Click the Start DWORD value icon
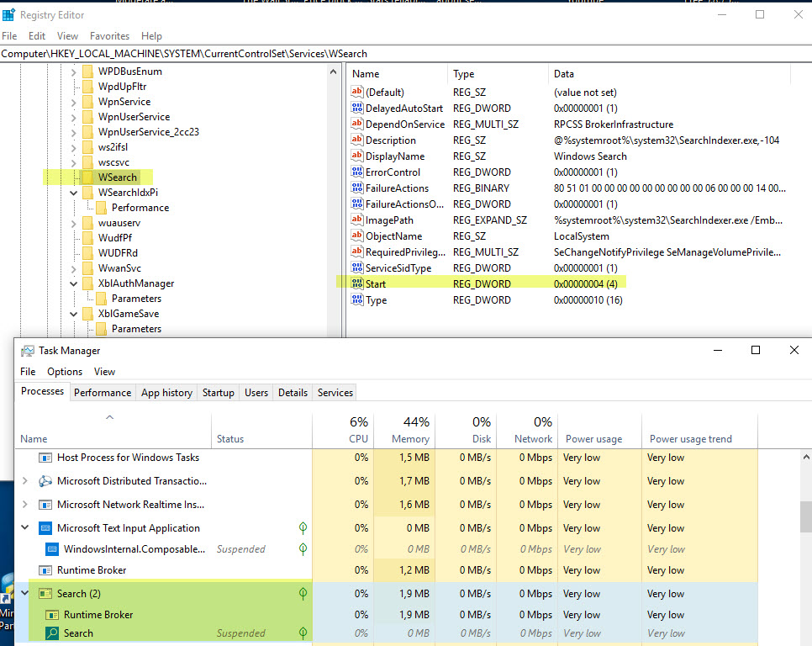This screenshot has height=646, width=812. (x=356, y=283)
